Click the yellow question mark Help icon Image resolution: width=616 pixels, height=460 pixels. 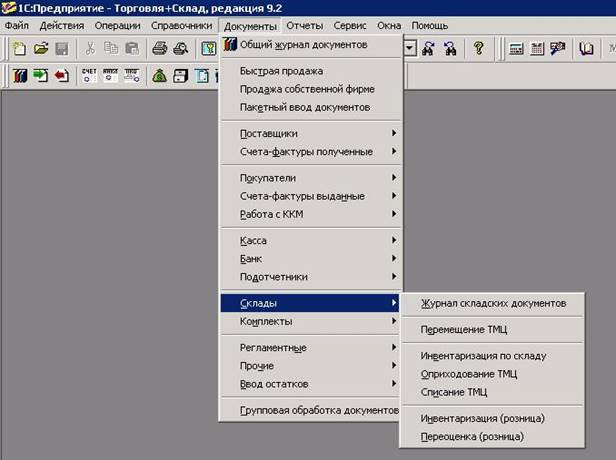point(479,48)
